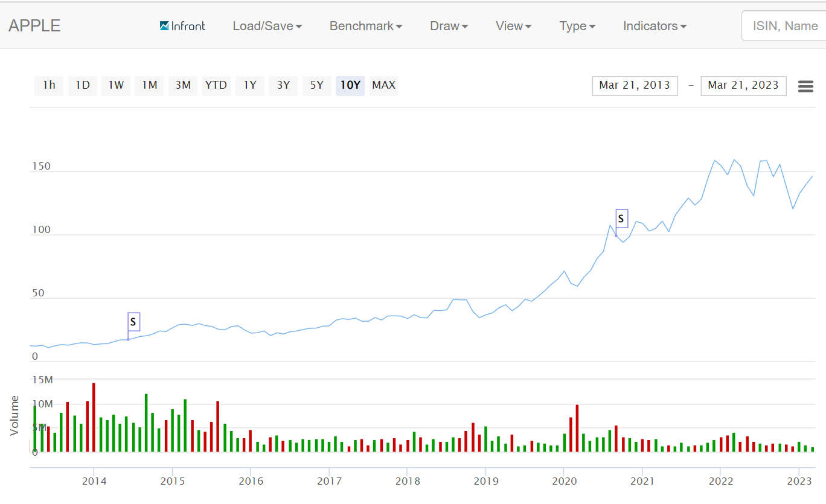Click the 100 price axis label
Viewport: 826px width, 504px height.
coord(41,230)
